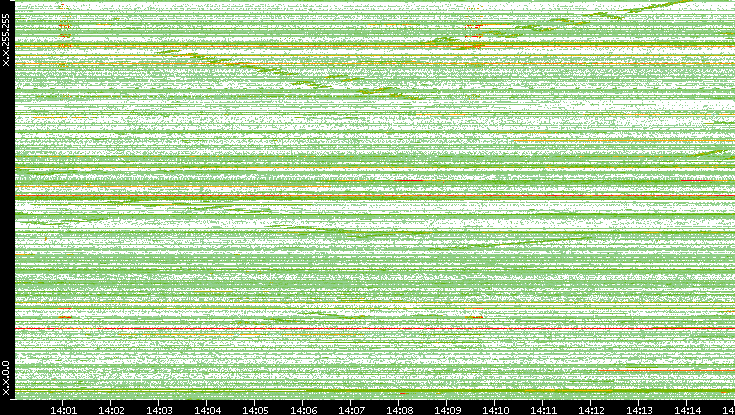
Task: Click the 14:12 time axis label
Action: point(591,410)
